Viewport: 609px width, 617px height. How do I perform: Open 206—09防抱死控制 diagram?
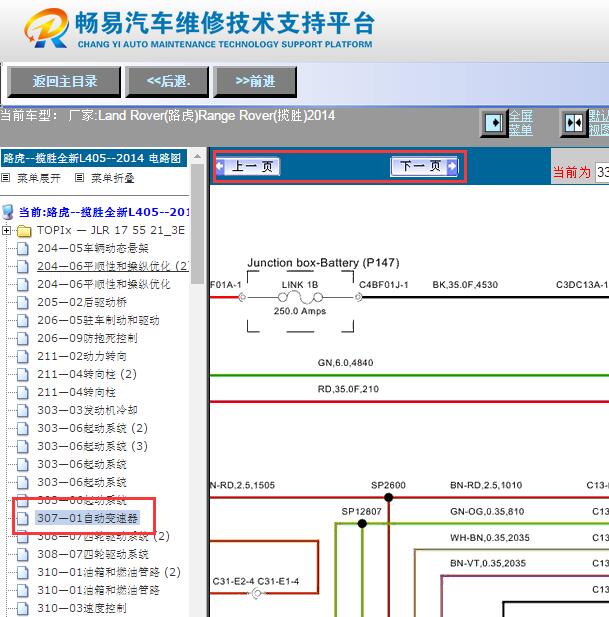[x=87, y=338]
